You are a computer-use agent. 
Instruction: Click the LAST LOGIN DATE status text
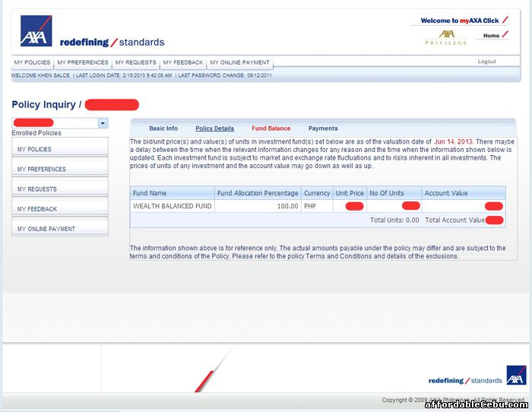[124, 75]
